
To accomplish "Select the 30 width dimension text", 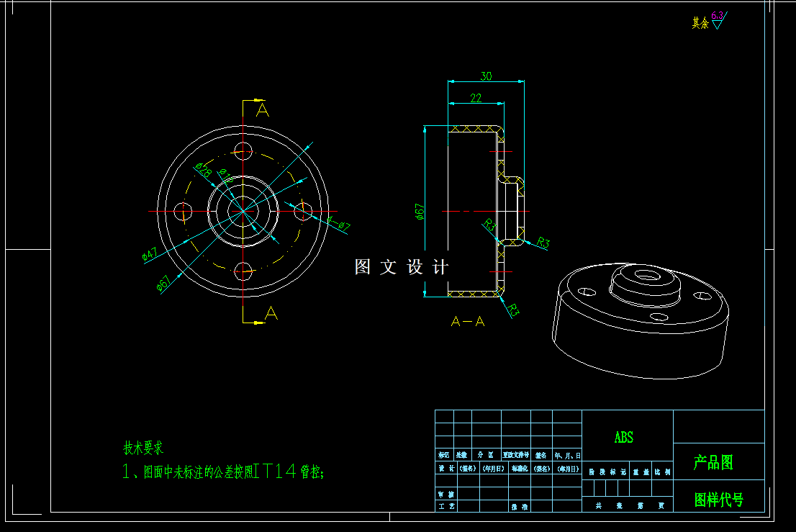I will pos(486,76).
